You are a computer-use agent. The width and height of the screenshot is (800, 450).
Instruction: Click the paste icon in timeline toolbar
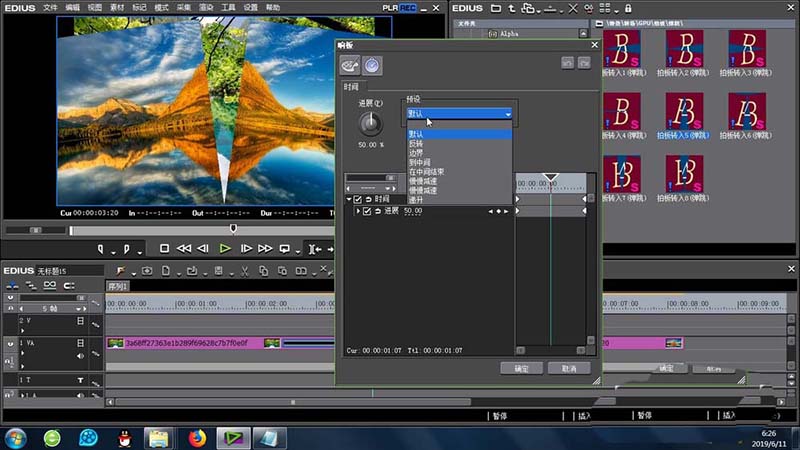[x=282, y=271]
